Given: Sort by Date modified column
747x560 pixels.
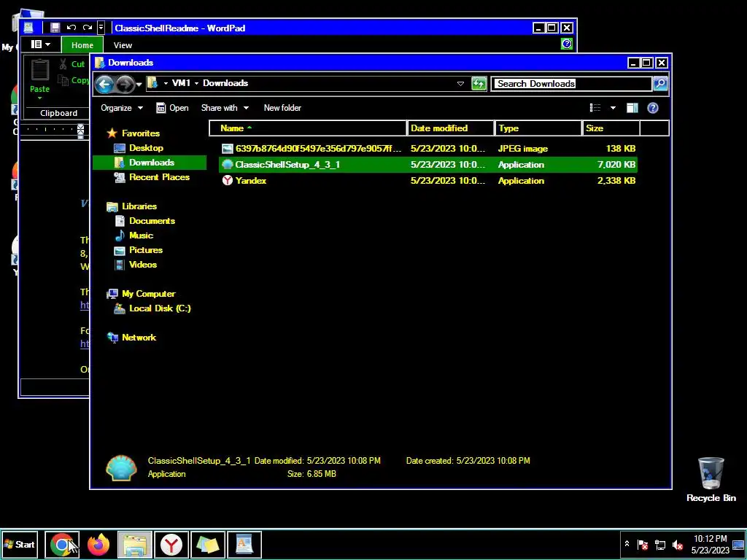Looking at the screenshot, I should tap(451, 128).
